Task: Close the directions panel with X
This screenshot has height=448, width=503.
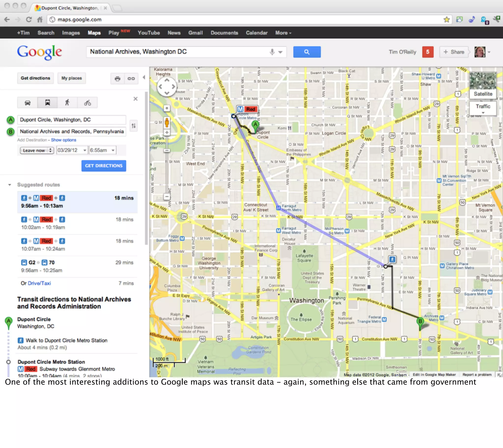Action: pyautogui.click(x=135, y=99)
